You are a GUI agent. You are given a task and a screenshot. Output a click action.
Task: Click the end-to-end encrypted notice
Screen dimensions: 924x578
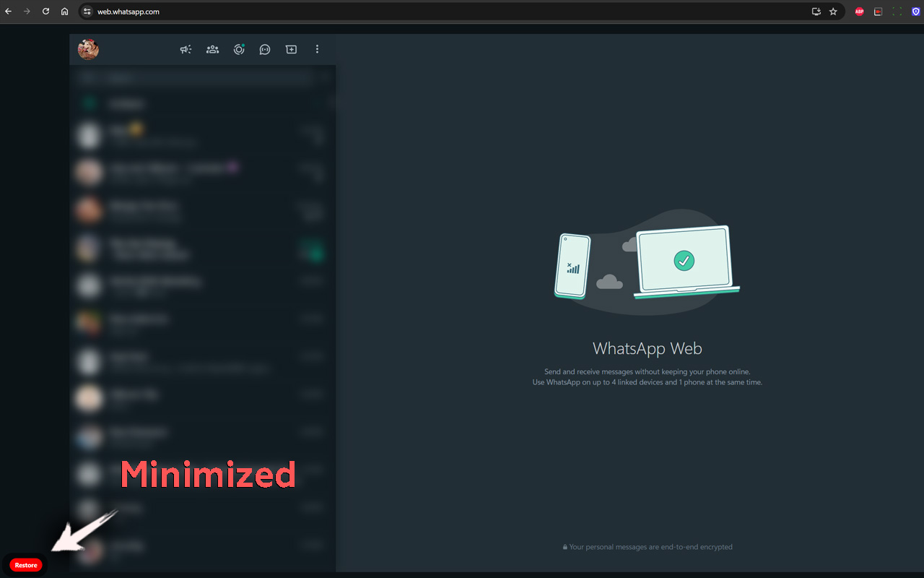click(648, 547)
